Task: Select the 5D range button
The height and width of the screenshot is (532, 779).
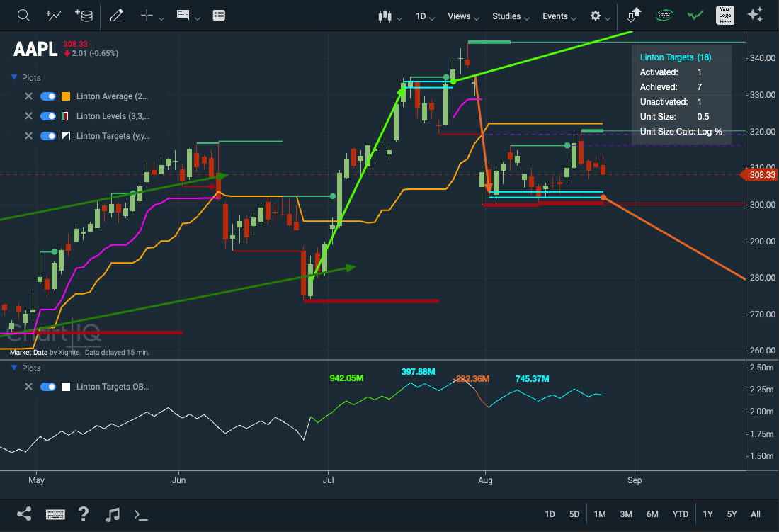Action: pyautogui.click(x=574, y=514)
